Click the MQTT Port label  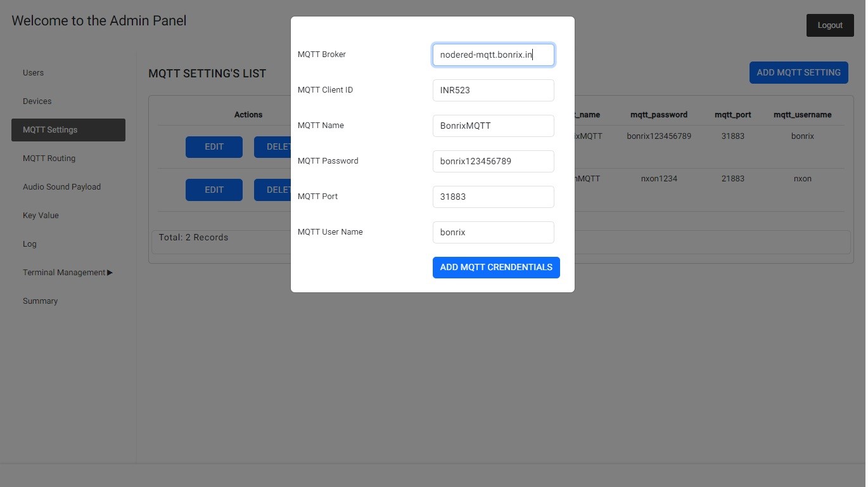318,197
